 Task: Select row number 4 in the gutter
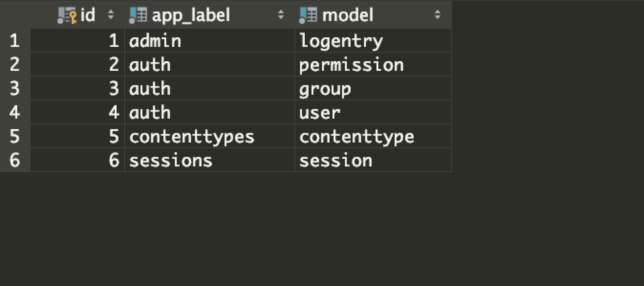pyautogui.click(x=15, y=112)
